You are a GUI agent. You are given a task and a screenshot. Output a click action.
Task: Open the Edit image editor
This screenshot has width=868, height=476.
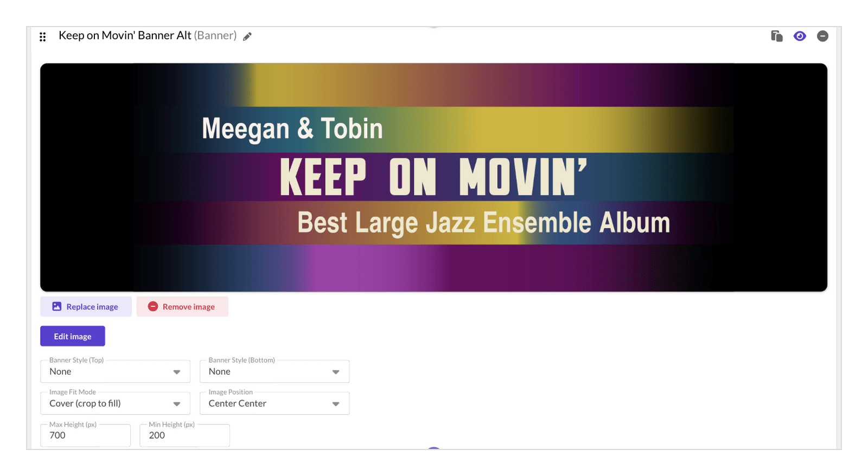pos(73,336)
